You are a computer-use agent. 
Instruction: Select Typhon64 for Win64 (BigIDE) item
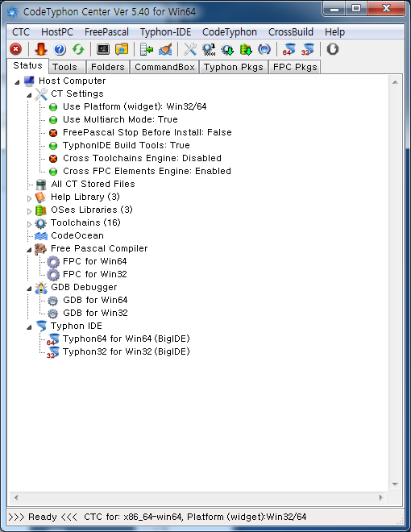(127, 339)
